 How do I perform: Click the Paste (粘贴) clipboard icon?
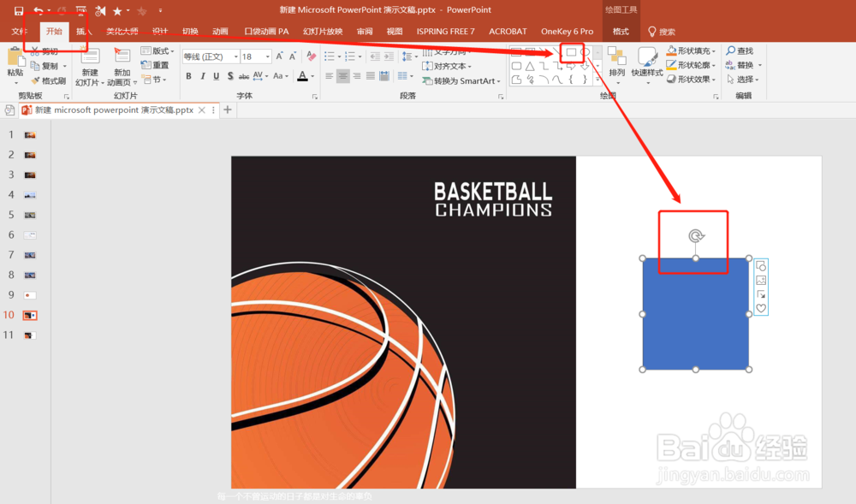pyautogui.click(x=15, y=56)
